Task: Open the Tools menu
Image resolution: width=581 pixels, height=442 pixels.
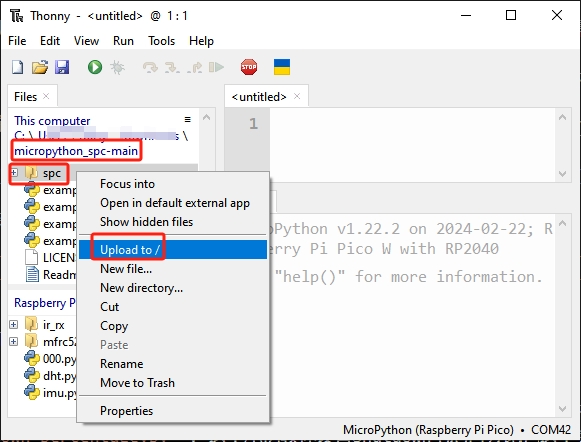Action: pyautogui.click(x=162, y=41)
